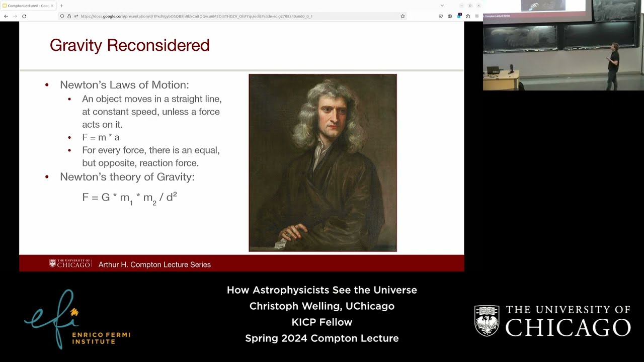Image resolution: width=644 pixels, height=362 pixels.
Task: Reload the page with the refresh icon
Action: click(x=24, y=16)
